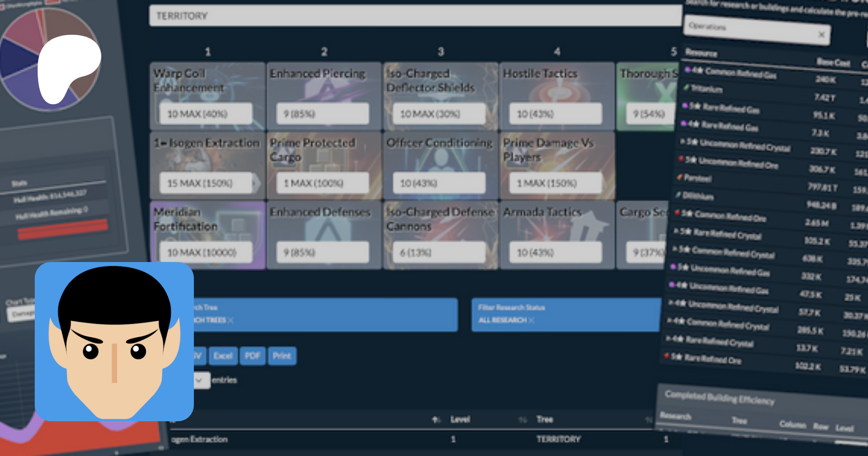Export the table using the Excel button
This screenshot has height=456, width=868.
point(223,356)
